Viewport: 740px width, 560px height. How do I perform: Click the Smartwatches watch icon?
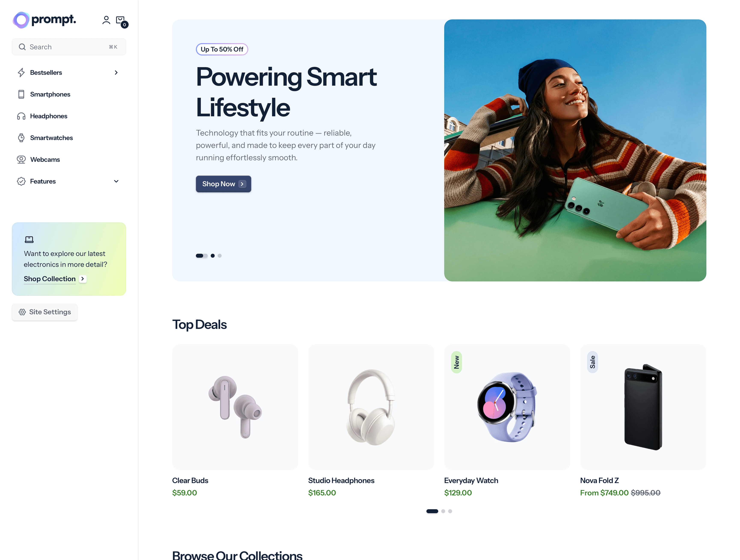(x=21, y=138)
